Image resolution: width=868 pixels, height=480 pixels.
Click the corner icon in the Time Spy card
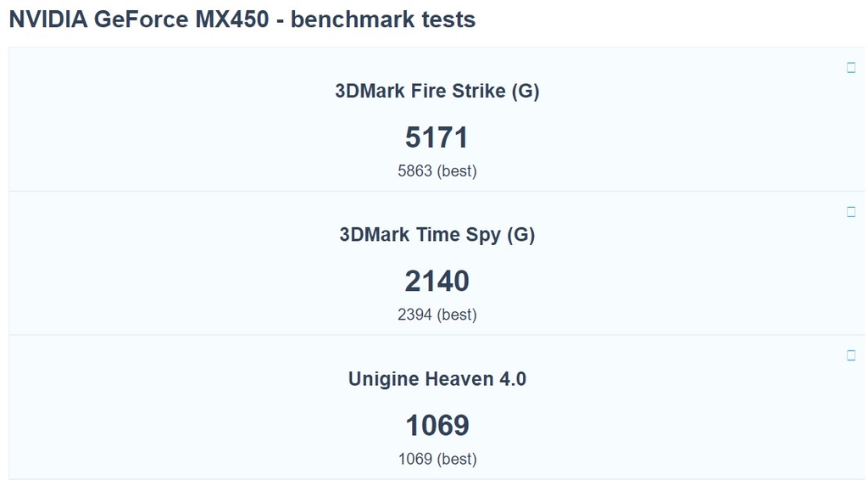point(851,212)
